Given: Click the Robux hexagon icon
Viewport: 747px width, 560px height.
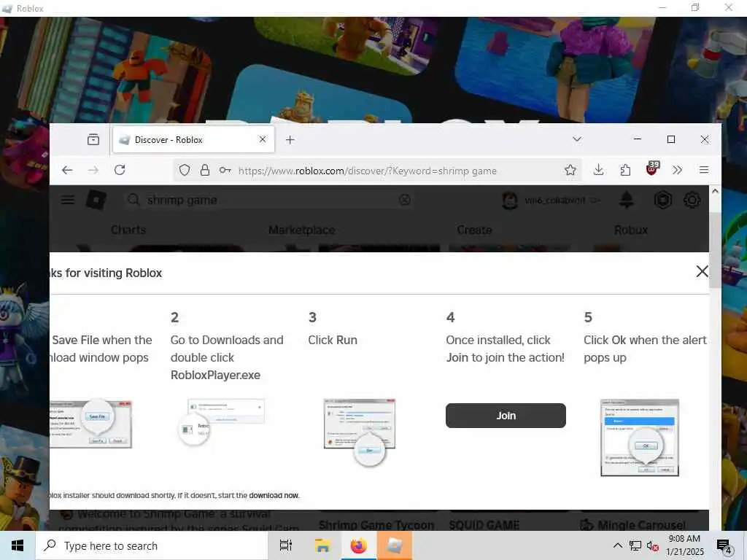Looking at the screenshot, I should click(x=662, y=200).
